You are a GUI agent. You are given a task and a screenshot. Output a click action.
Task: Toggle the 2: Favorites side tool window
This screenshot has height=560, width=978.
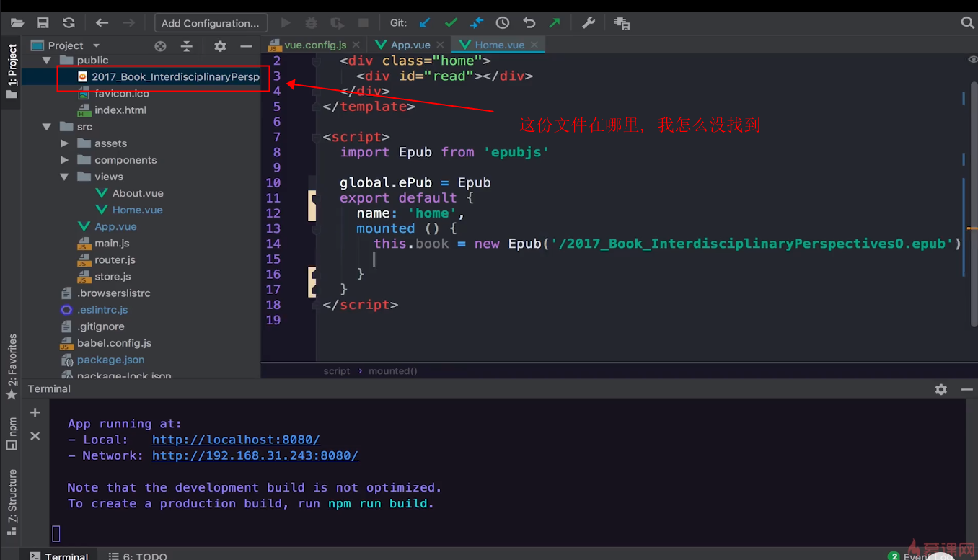(x=12, y=366)
